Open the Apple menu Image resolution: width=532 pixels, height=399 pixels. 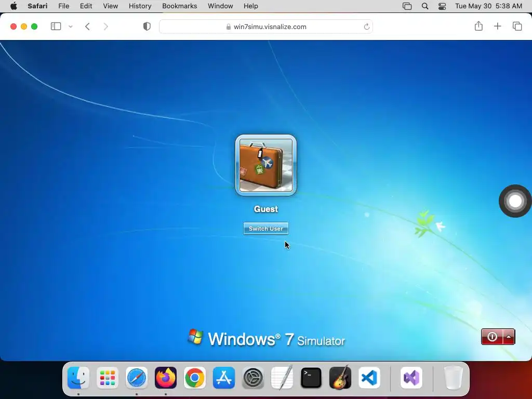coord(14,6)
